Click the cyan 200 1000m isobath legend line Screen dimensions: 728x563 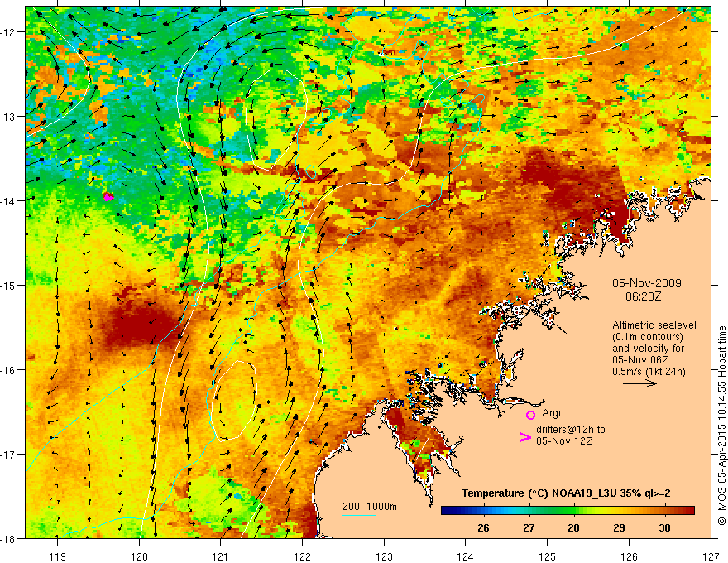tap(359, 515)
